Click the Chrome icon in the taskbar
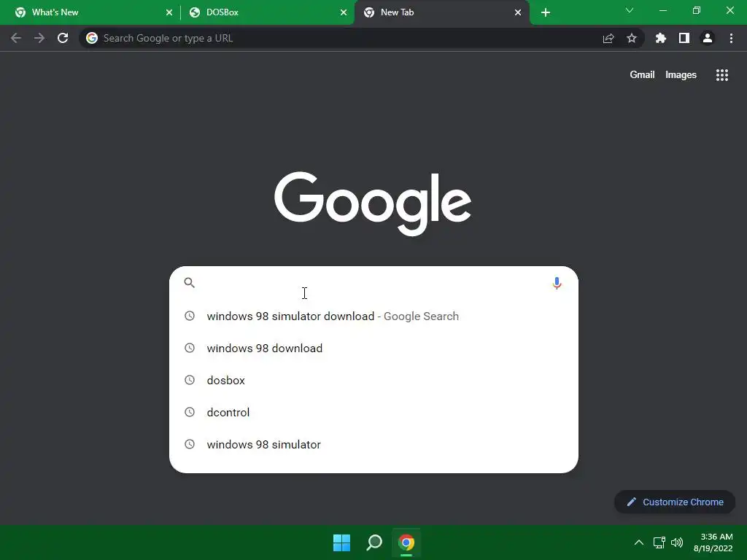Viewport: 747px width, 560px height. (x=406, y=542)
